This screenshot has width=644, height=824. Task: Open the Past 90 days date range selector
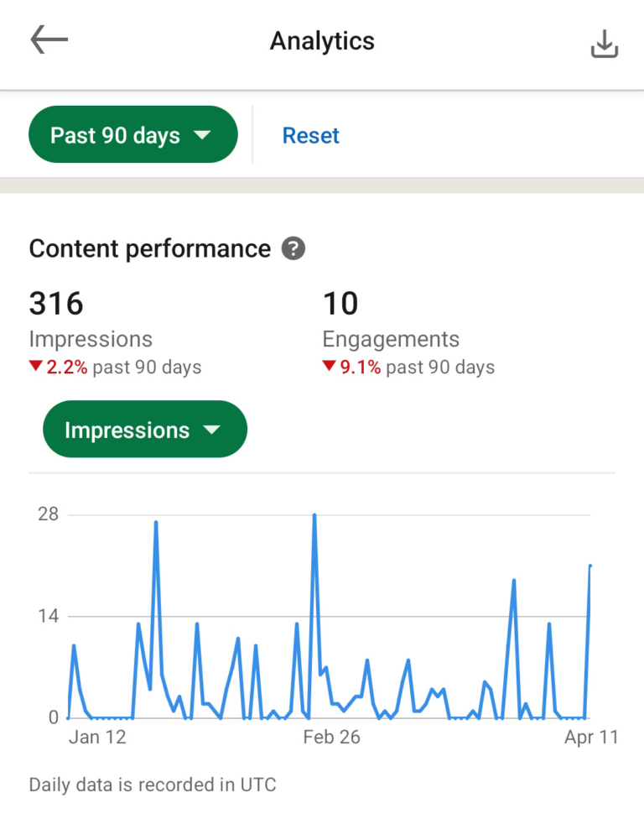[132, 134]
